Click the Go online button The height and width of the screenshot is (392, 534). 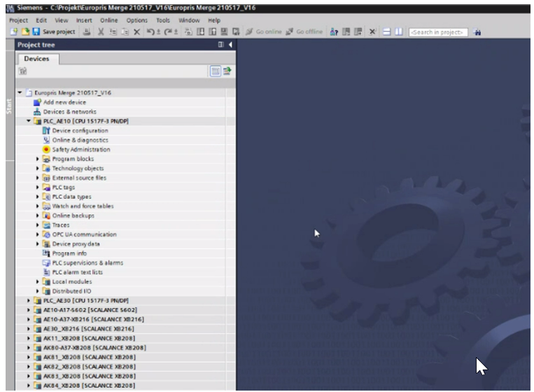[264, 31]
